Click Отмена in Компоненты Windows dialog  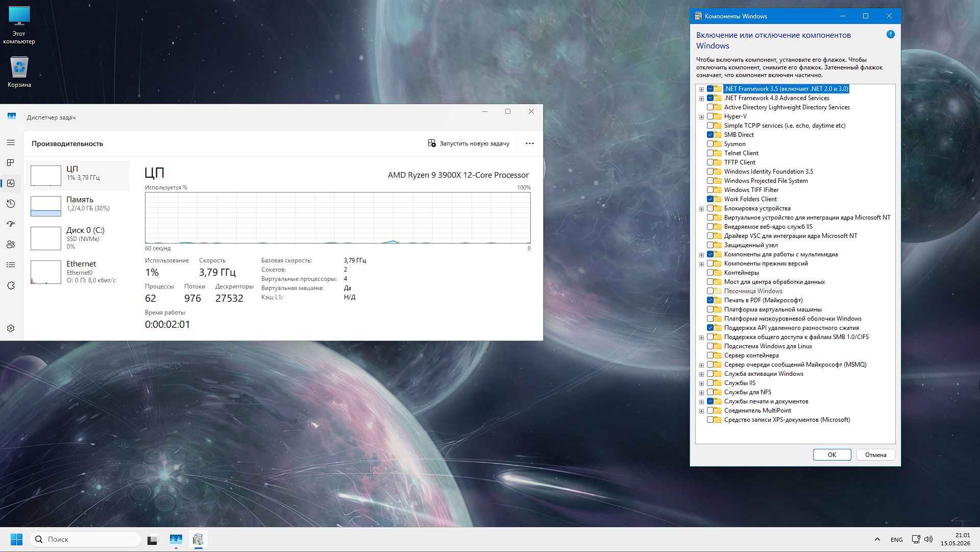[x=876, y=454]
